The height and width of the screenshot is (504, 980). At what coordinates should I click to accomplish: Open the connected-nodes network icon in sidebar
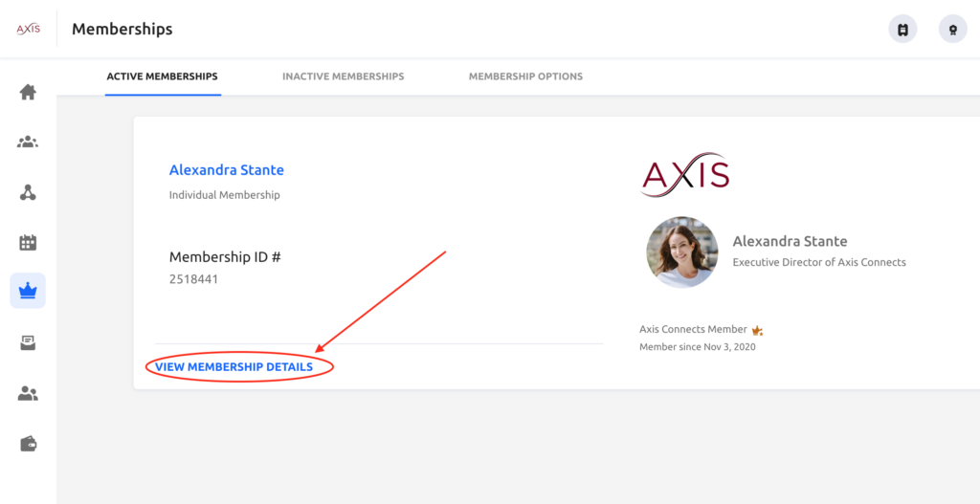point(28,193)
